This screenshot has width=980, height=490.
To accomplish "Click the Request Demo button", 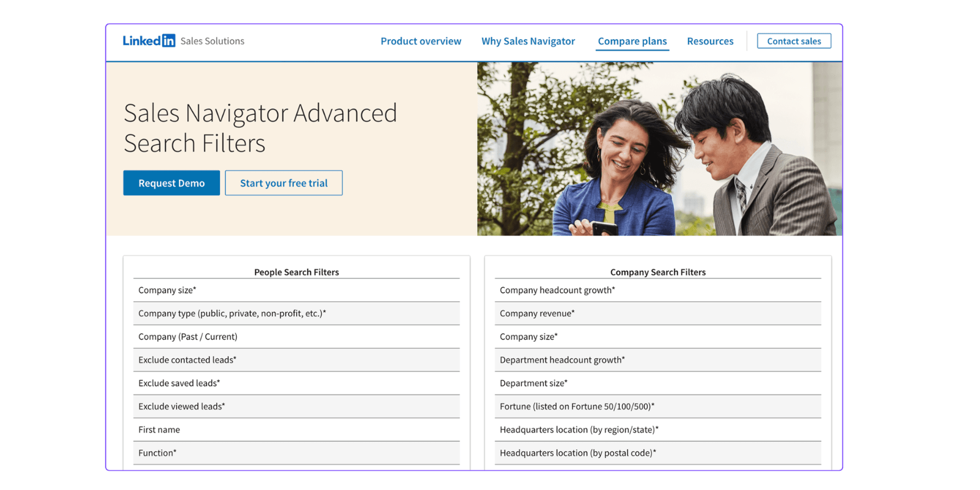I will pos(171,183).
